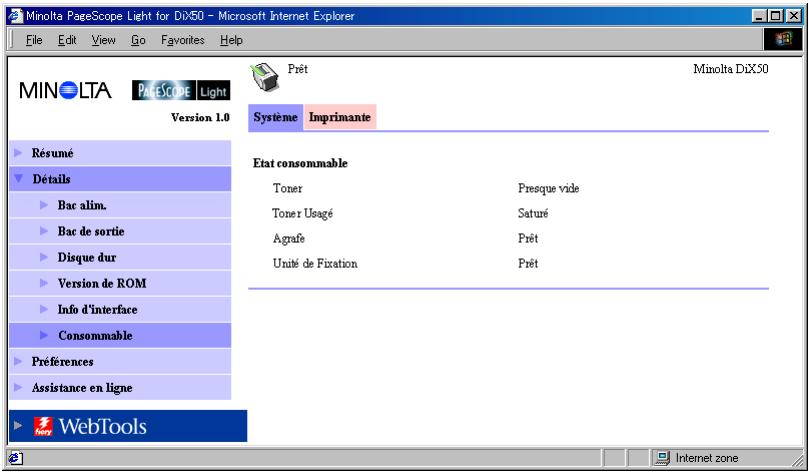Image resolution: width=809 pixels, height=473 pixels.
Task: Collapse the Détails arrow
Action: click(x=19, y=178)
